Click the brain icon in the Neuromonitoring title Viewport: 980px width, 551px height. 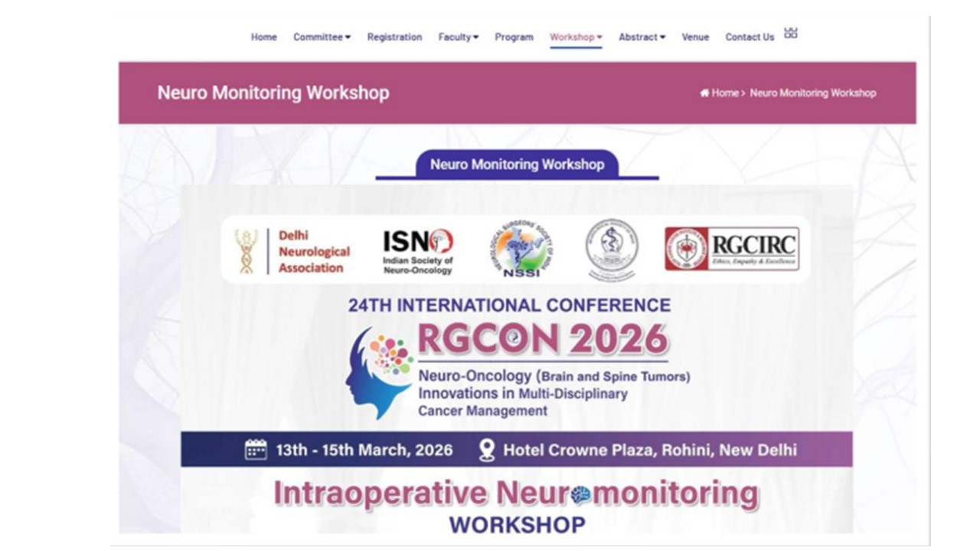(582, 495)
